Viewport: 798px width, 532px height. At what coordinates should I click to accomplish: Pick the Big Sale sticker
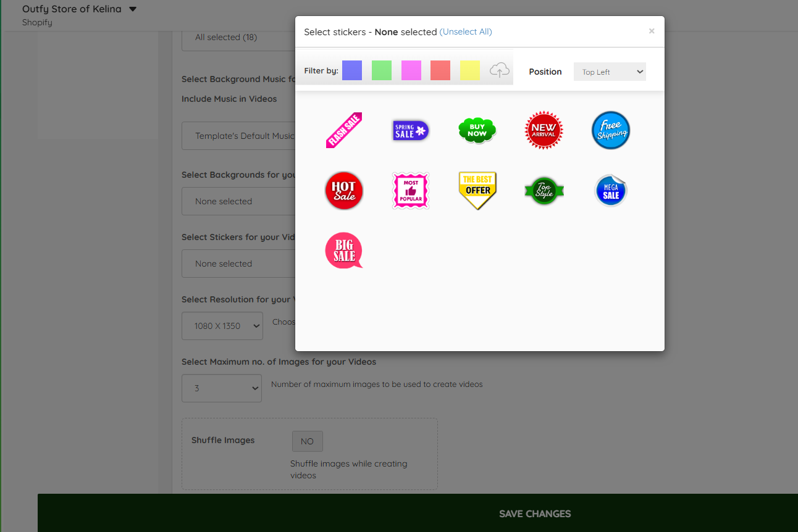tap(344, 251)
